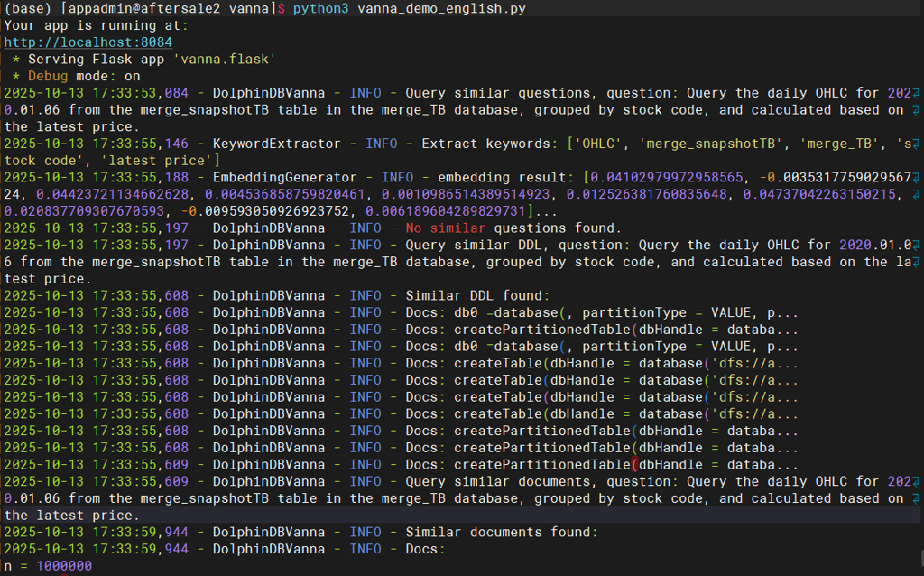Click the wrap arrow ending the embedding result line
Image resolution: width=924 pixels, height=576 pixels.
(x=917, y=177)
